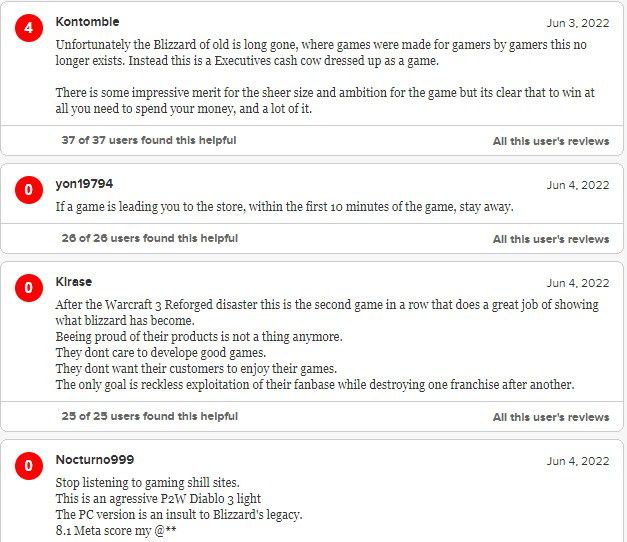View all reviews by yon19794
Image resolution: width=627 pixels, height=542 pixels.
click(x=551, y=239)
